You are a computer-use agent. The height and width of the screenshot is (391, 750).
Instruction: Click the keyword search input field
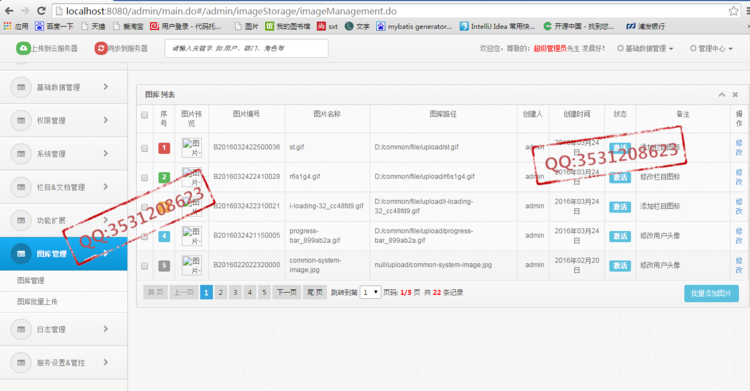246,48
